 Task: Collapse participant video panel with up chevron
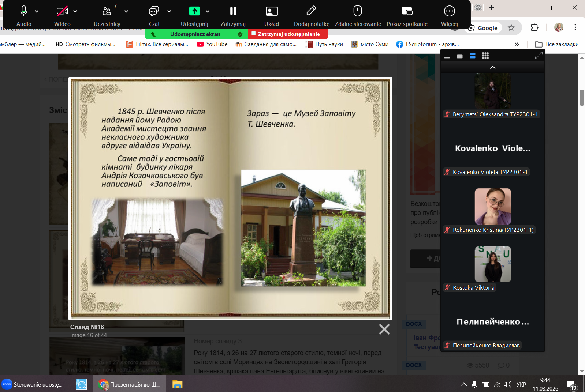(492, 67)
